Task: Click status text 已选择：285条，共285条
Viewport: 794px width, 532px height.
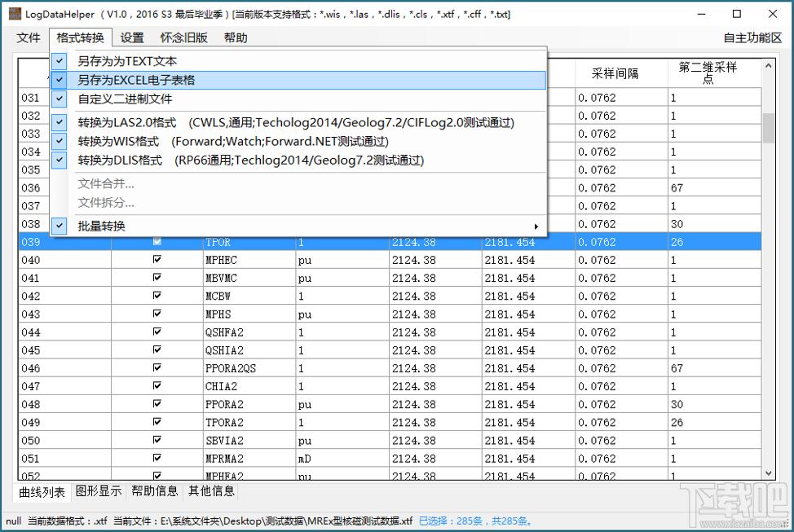Action: click(x=475, y=521)
